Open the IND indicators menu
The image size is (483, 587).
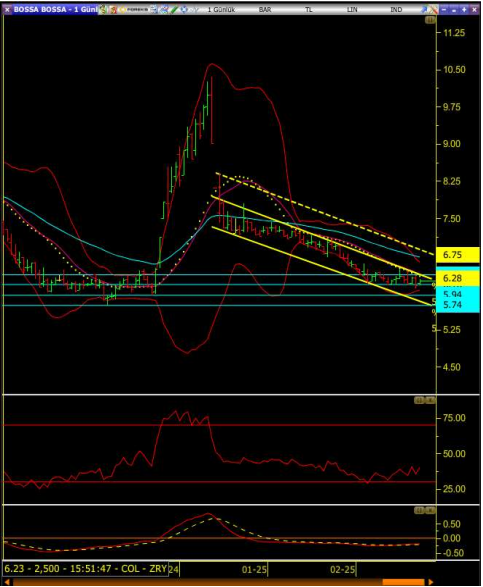pyautogui.click(x=396, y=10)
